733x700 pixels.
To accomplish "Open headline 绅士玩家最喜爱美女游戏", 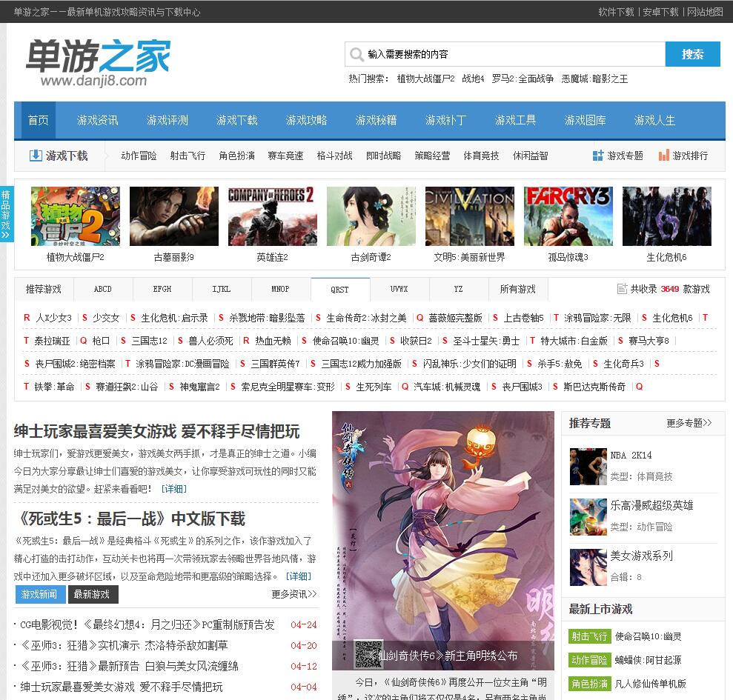I will pos(156,431).
